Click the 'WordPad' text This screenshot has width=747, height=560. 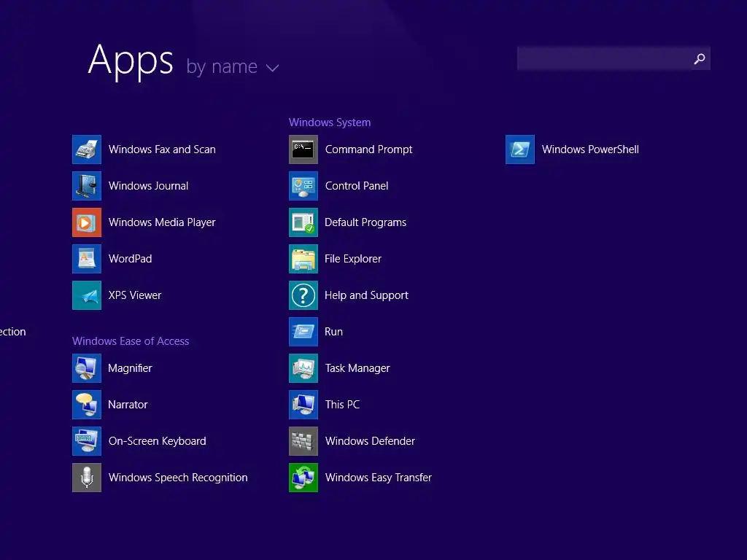click(x=130, y=259)
